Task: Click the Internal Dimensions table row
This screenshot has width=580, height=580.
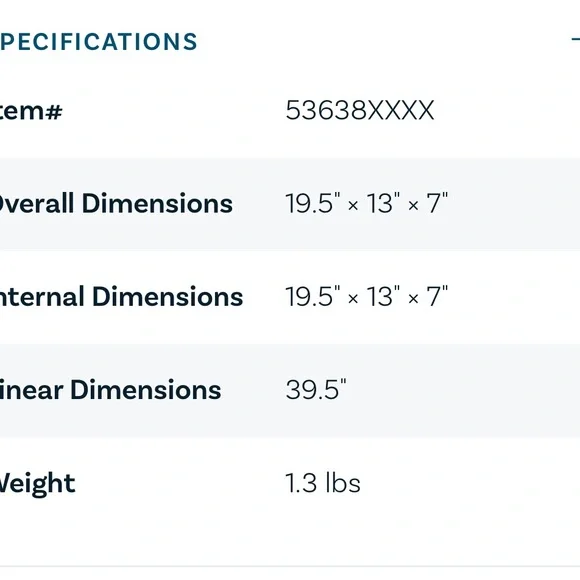Action: coord(290,297)
